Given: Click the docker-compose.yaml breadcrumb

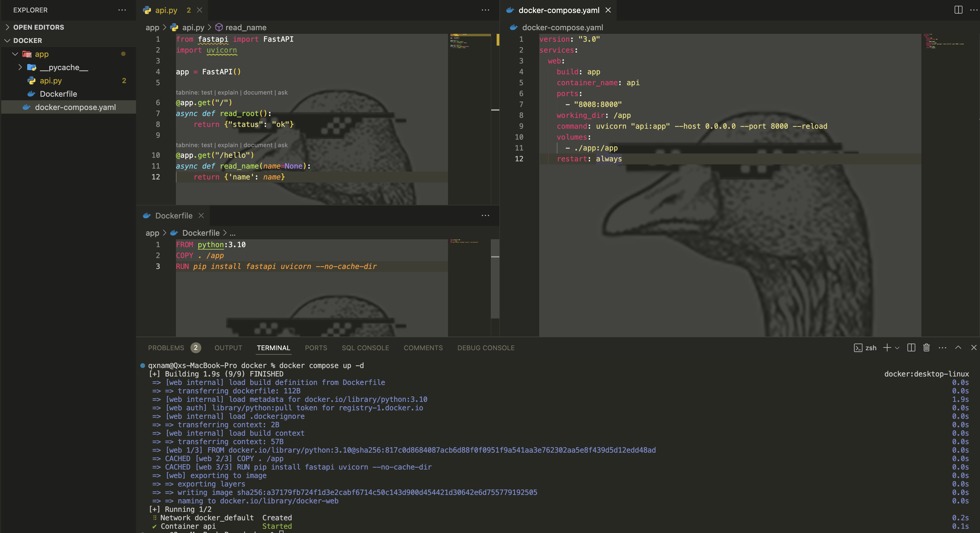Looking at the screenshot, I should (562, 27).
